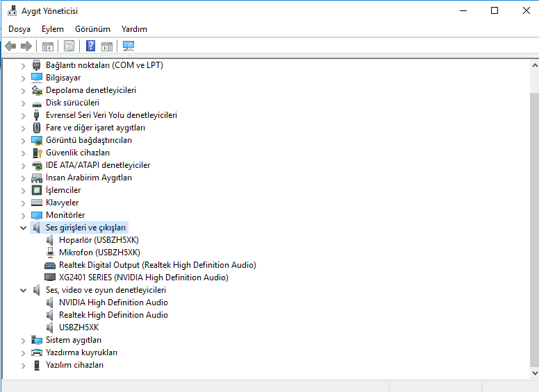539x392 pixels.
Task: Select Disk sürücüleri category label
Action: (72, 103)
